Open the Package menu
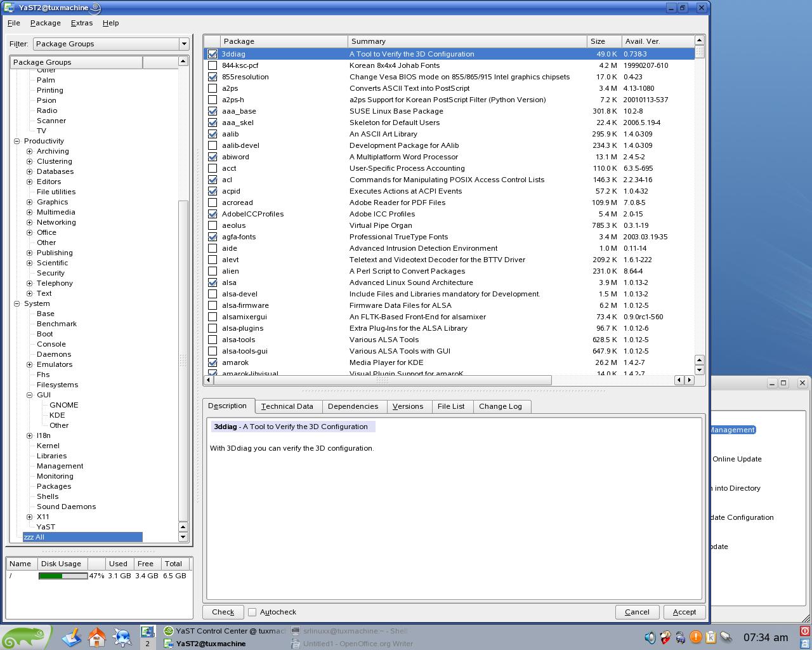The image size is (812, 650). pyautogui.click(x=46, y=23)
